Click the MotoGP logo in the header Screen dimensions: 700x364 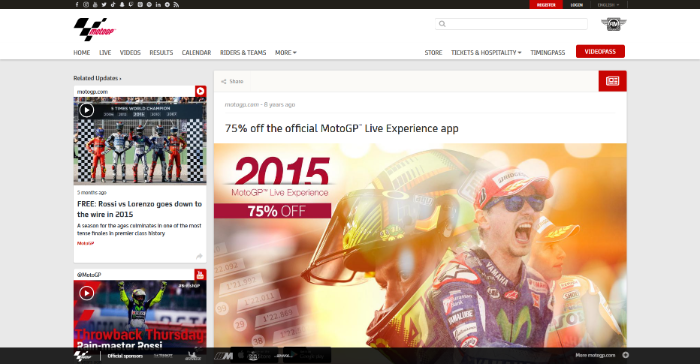coord(95,29)
